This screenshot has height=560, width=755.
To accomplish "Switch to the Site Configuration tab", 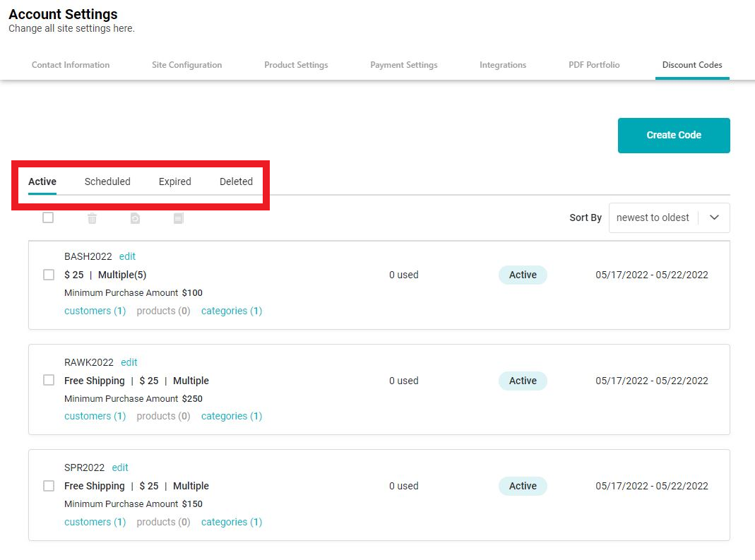I will 187,65.
